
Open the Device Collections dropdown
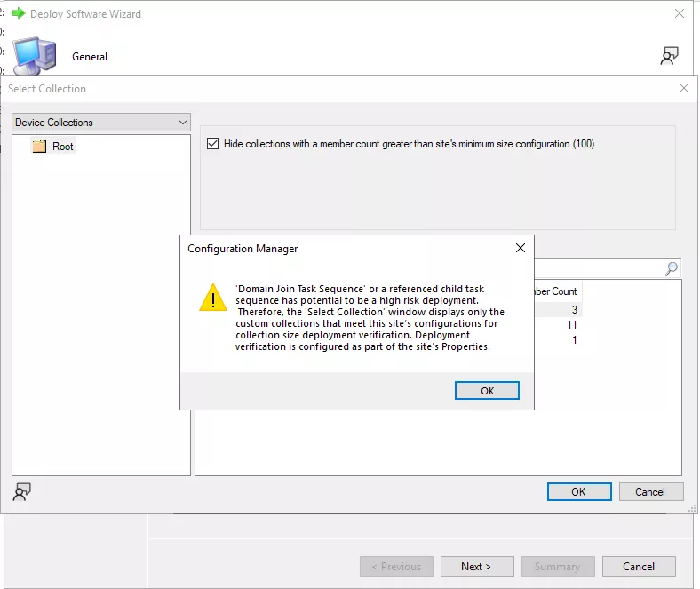tap(101, 123)
